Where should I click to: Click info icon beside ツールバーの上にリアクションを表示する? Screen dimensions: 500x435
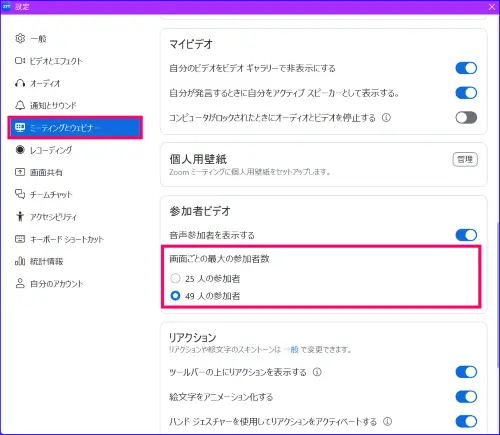pos(317,372)
